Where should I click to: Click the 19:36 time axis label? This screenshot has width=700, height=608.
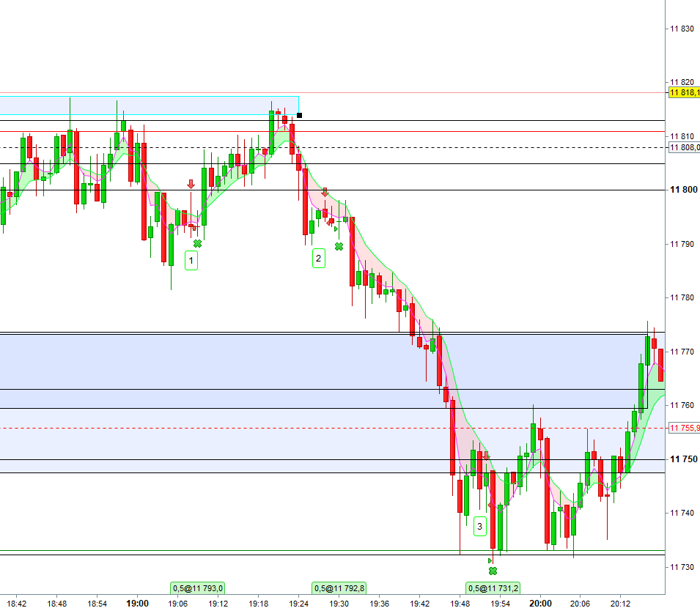[379, 604]
